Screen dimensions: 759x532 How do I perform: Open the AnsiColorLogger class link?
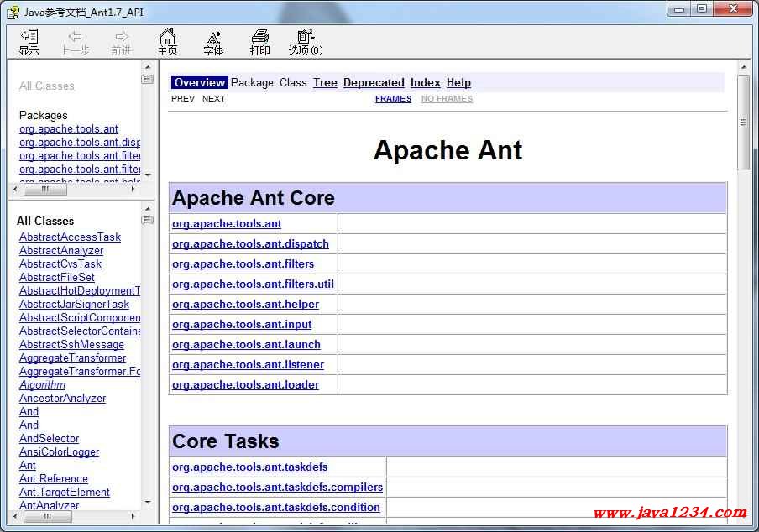59,452
